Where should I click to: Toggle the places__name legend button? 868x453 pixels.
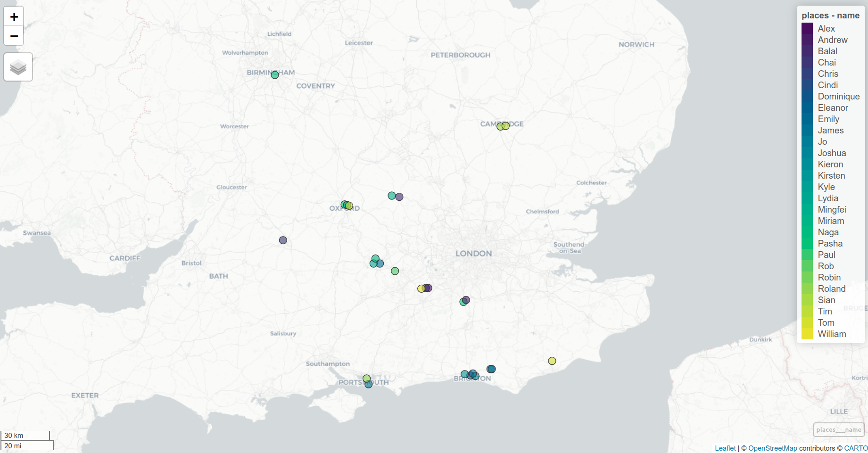pos(839,429)
